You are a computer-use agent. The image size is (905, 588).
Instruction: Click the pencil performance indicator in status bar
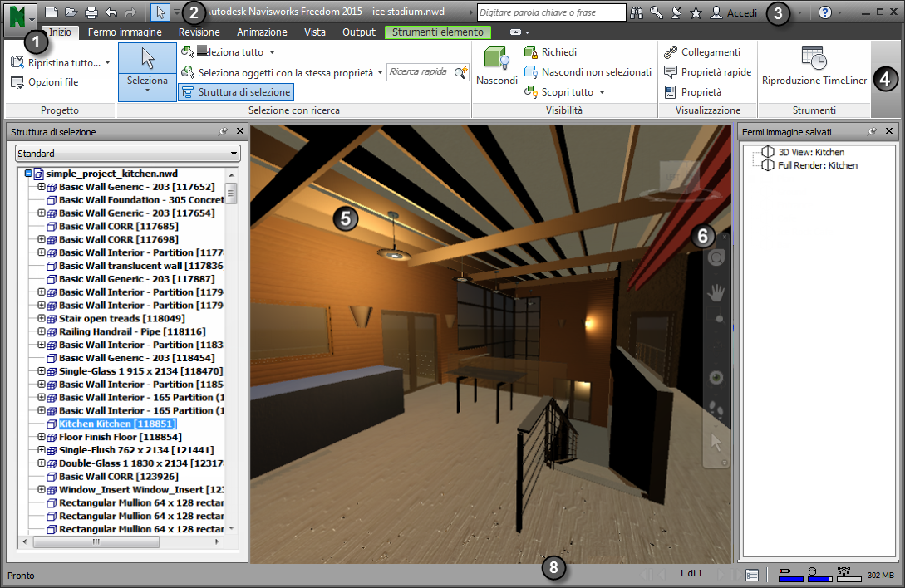pos(790,575)
